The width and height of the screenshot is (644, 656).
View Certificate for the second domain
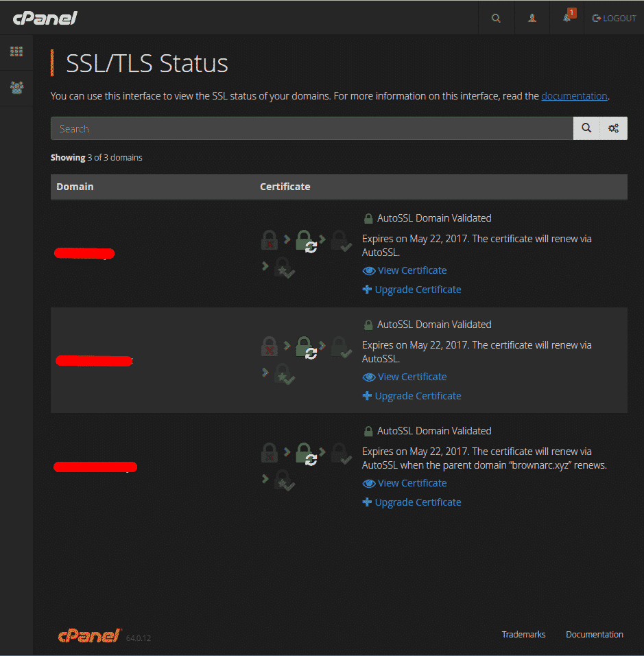coord(412,377)
